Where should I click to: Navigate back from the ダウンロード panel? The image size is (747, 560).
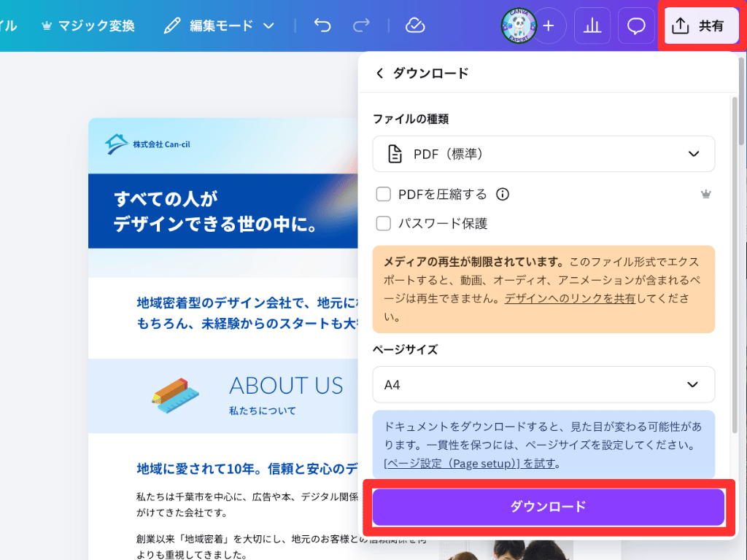(379, 73)
